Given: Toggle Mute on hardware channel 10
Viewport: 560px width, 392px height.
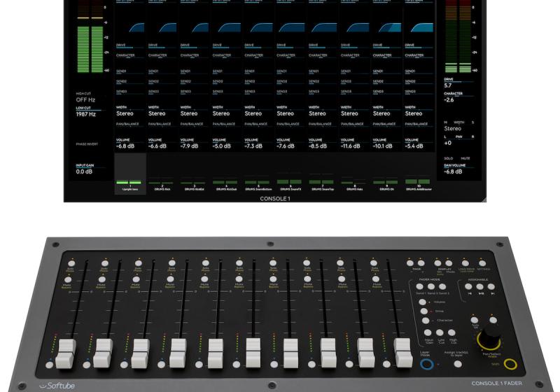Looking at the screenshot, I should click(376, 280).
